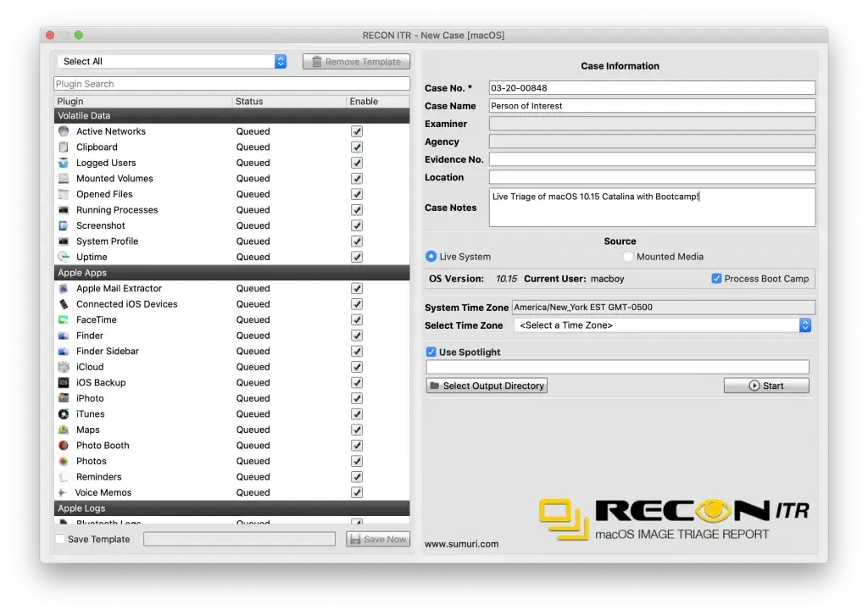Choose Mounted Media as source
Image resolution: width=868 pixels, height=616 pixels.
point(628,257)
